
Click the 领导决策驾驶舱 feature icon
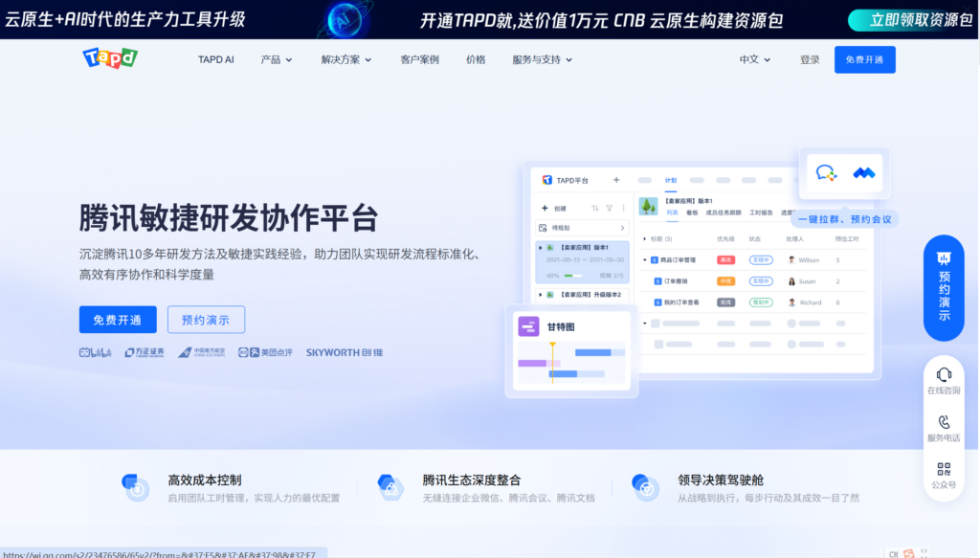645,487
